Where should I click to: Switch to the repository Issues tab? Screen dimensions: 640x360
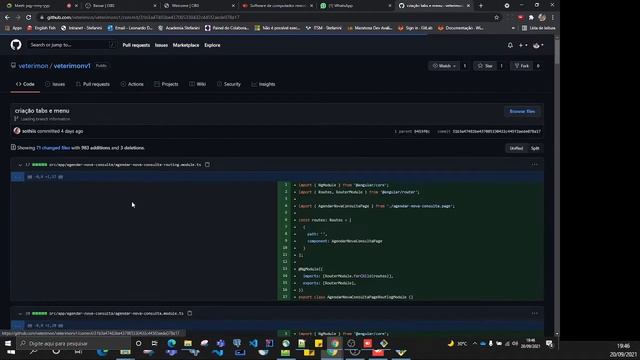(55, 84)
